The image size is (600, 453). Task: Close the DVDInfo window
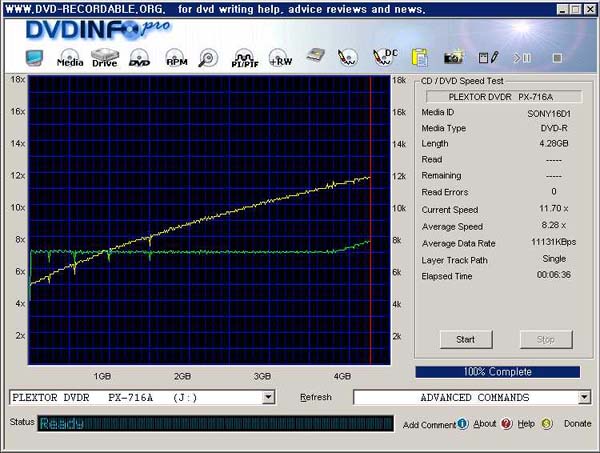click(590, 10)
